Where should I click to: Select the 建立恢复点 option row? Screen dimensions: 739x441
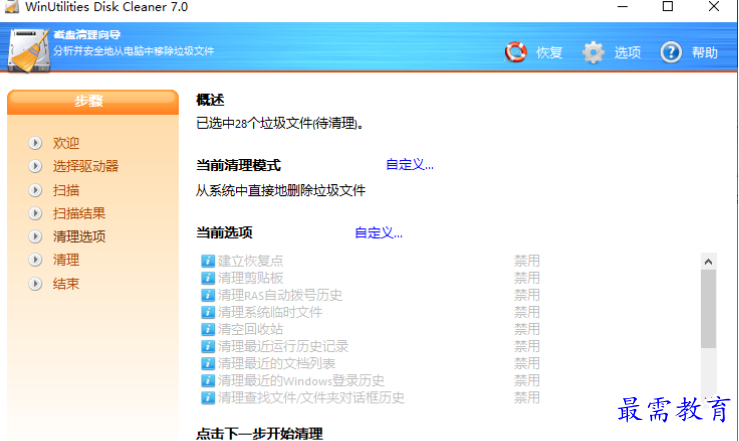click(370, 261)
